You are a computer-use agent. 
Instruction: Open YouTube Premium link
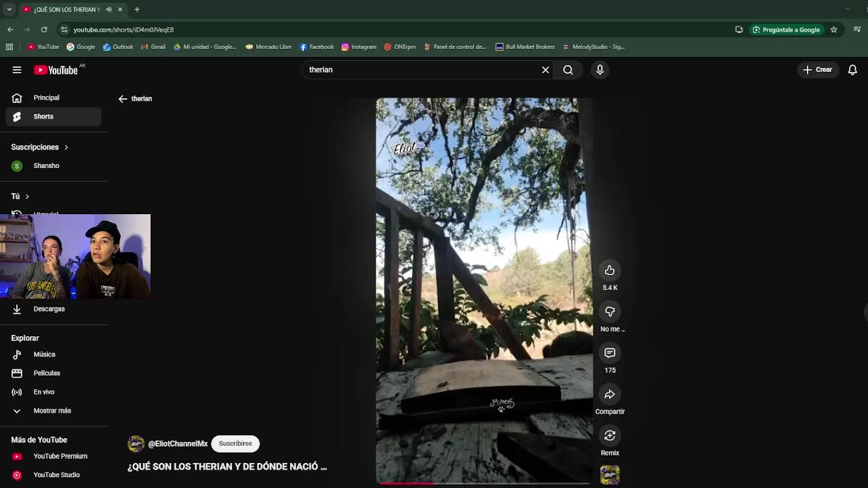(54, 456)
